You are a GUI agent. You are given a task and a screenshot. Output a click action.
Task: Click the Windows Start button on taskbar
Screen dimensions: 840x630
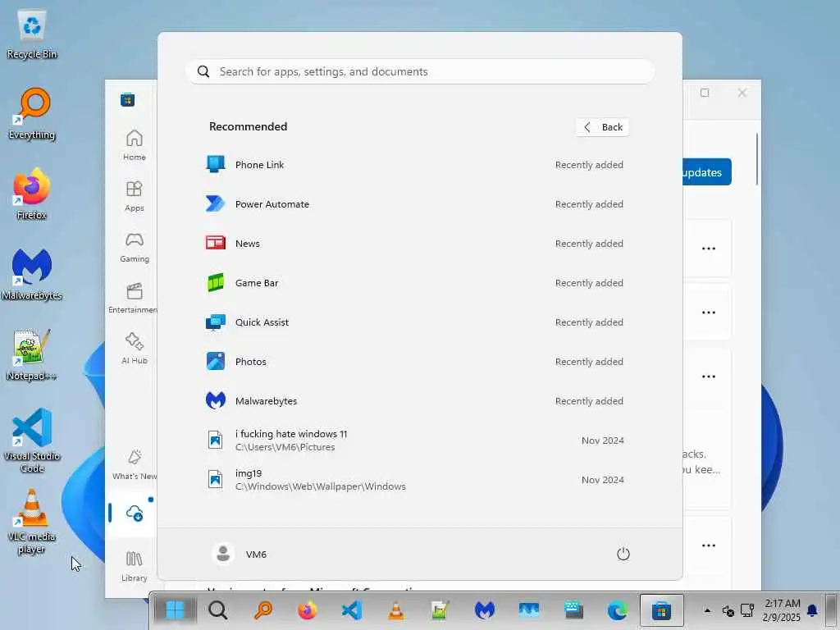[175, 610]
